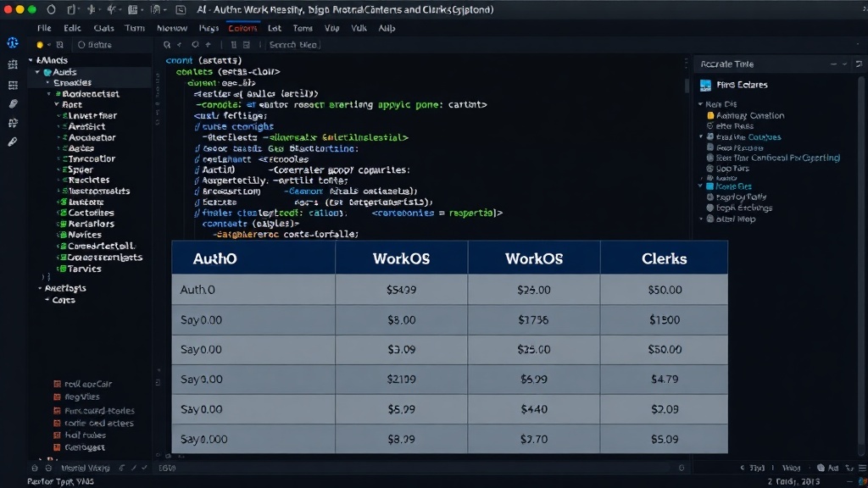Click the grid layout icon in the title bar
Viewport: 868px width, 488px height.
click(x=133, y=9)
